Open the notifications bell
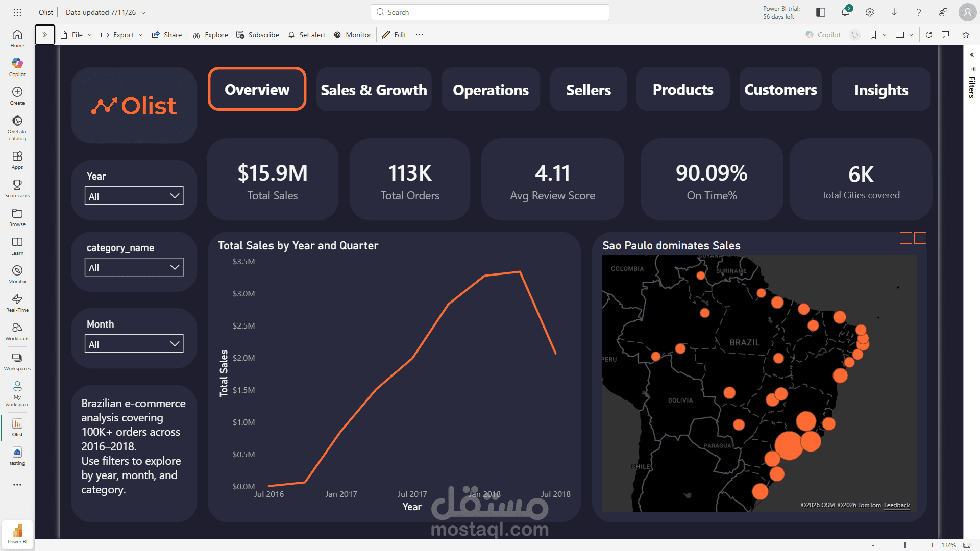 [845, 12]
